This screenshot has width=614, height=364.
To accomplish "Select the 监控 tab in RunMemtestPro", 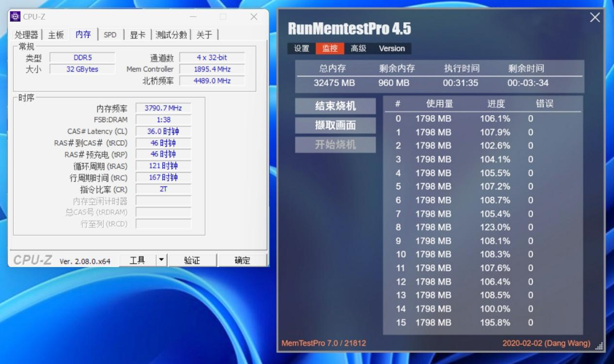I will coord(330,48).
